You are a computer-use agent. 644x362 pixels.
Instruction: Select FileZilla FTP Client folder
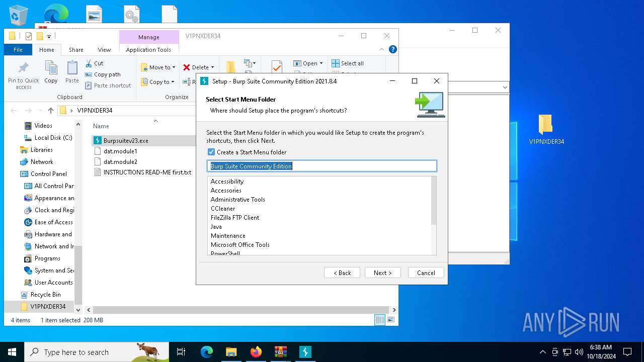click(x=235, y=217)
